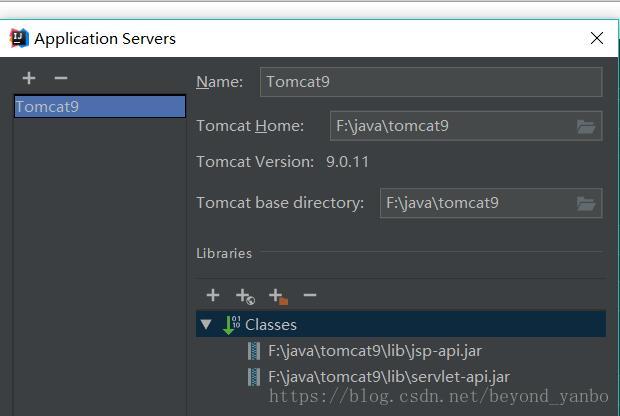This screenshot has width=620, height=416.
Task: Close the Application Servers dialog
Action: (597, 38)
